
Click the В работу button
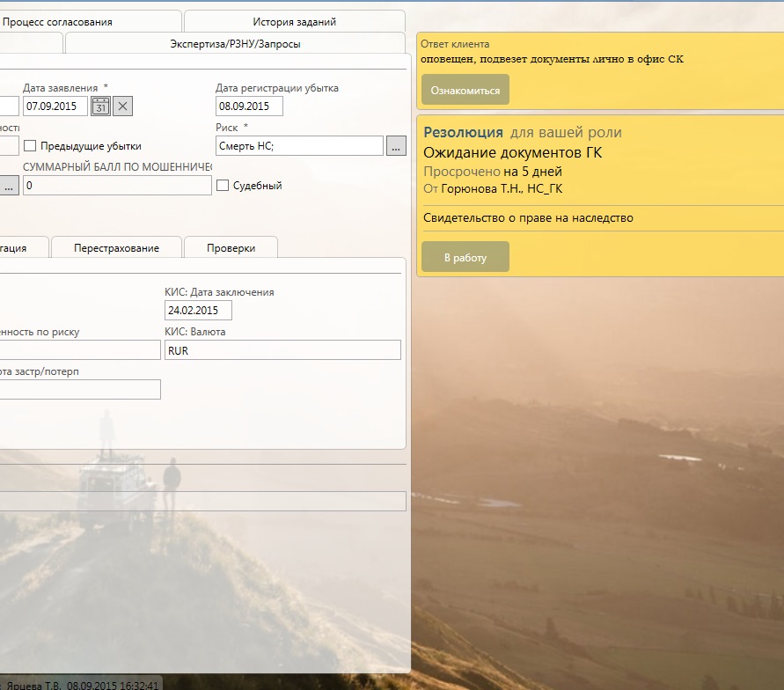coord(465,258)
